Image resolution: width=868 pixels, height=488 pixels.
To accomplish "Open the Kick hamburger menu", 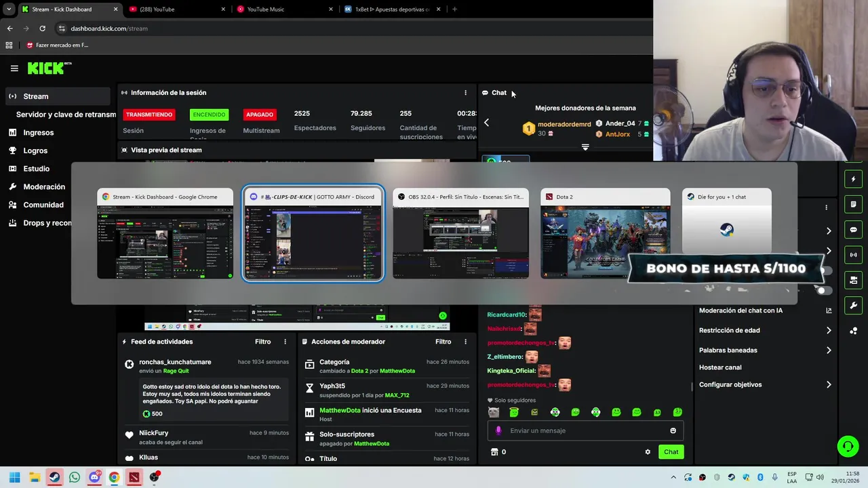I will pyautogui.click(x=14, y=68).
